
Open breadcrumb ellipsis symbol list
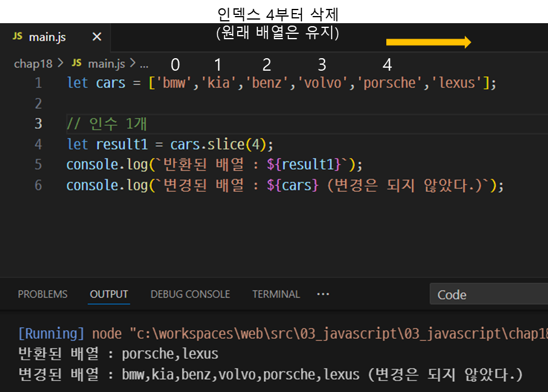tap(144, 65)
